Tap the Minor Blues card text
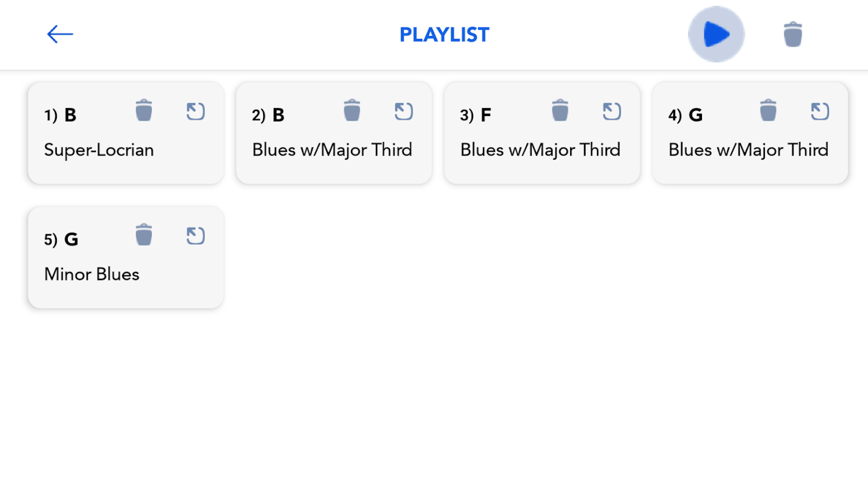This screenshot has height=488, width=868. coord(92,274)
